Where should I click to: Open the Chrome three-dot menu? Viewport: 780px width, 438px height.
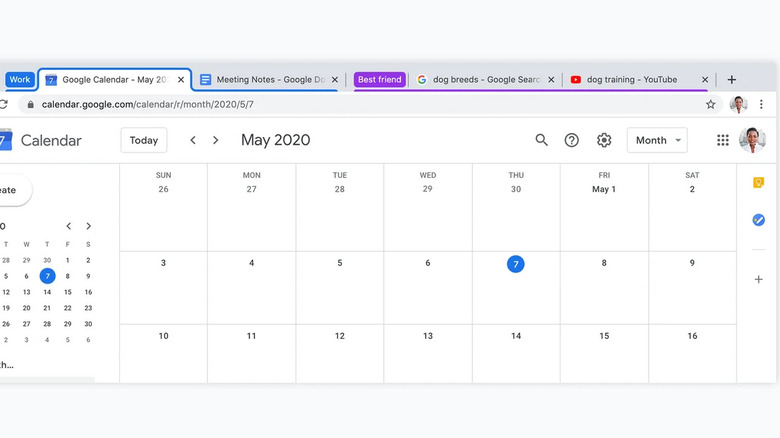click(x=761, y=105)
